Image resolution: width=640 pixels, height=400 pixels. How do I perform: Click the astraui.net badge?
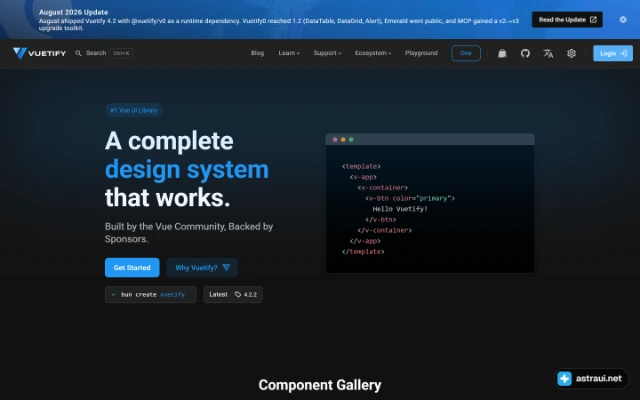pyautogui.click(x=591, y=379)
